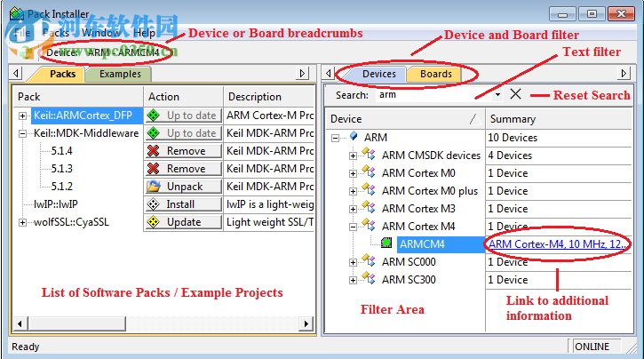Open the Window menu
This screenshot has height=359, width=644.
101,33
